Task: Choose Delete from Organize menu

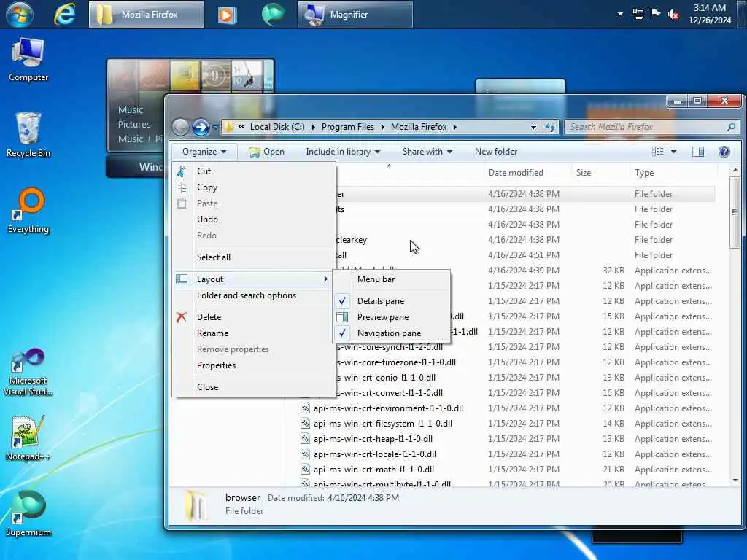Action: (253, 317)
